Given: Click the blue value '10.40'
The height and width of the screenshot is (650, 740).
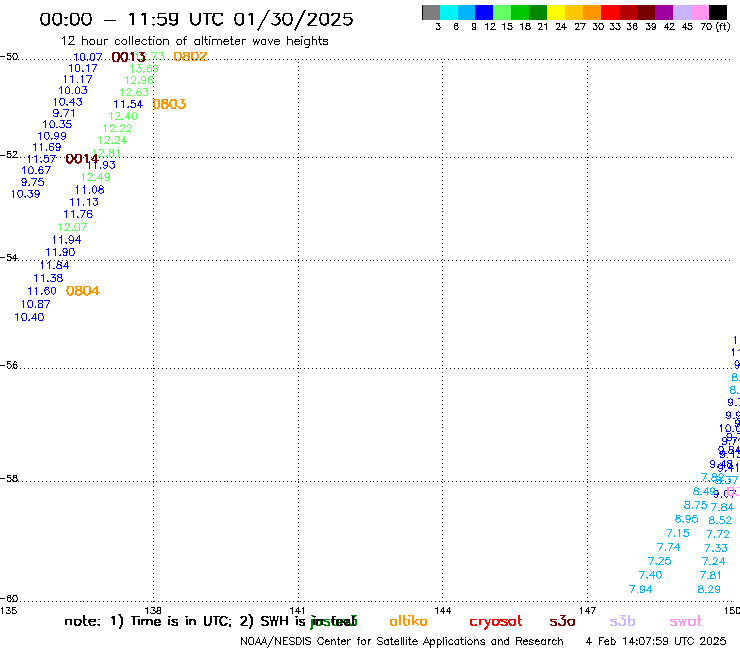Looking at the screenshot, I should click(29, 317).
